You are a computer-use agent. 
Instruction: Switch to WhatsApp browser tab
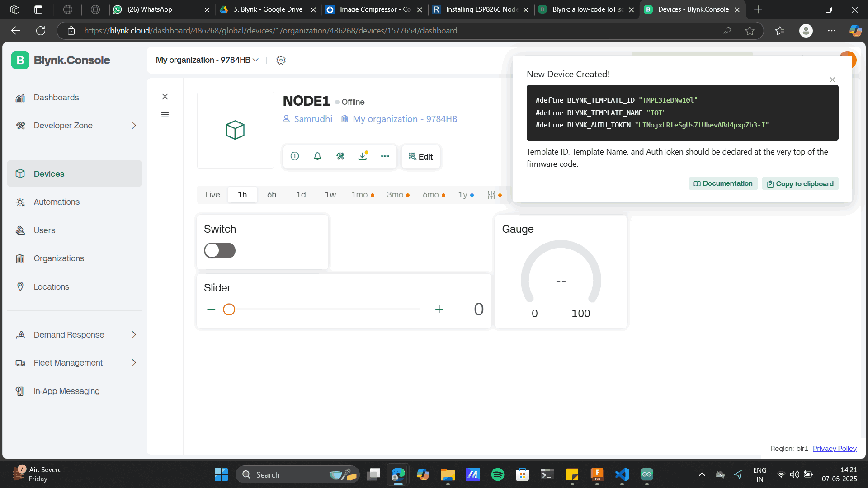point(162,9)
